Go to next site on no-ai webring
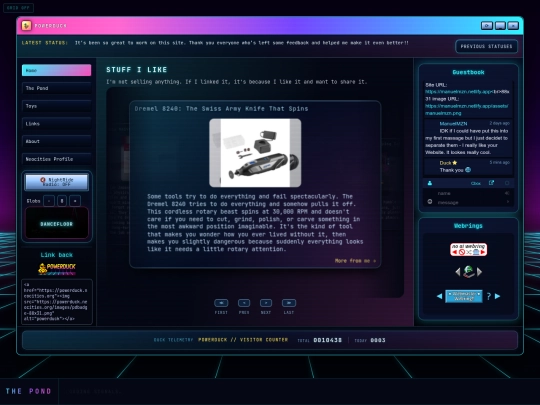Image resolution: width=540 pixels, height=405 pixels. (x=482, y=252)
